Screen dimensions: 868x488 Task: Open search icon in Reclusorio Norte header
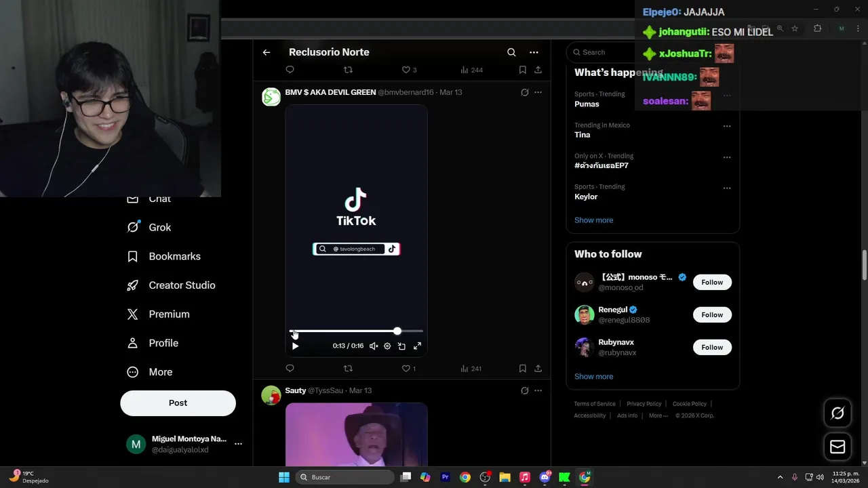click(x=511, y=52)
